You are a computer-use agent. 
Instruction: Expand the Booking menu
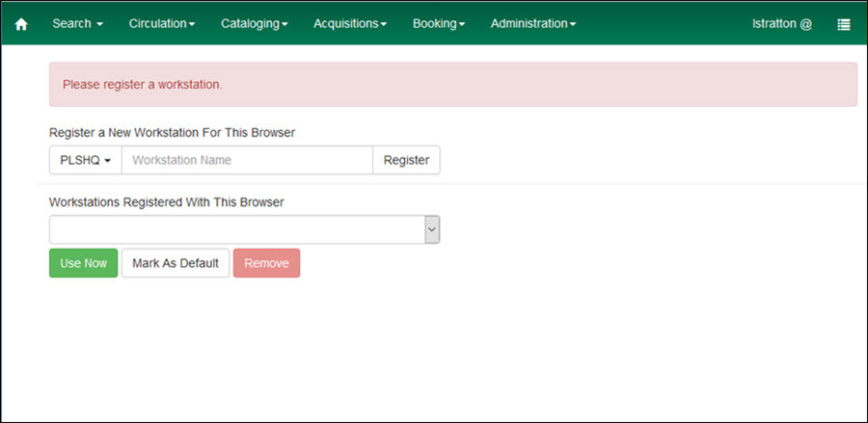pyautogui.click(x=439, y=24)
